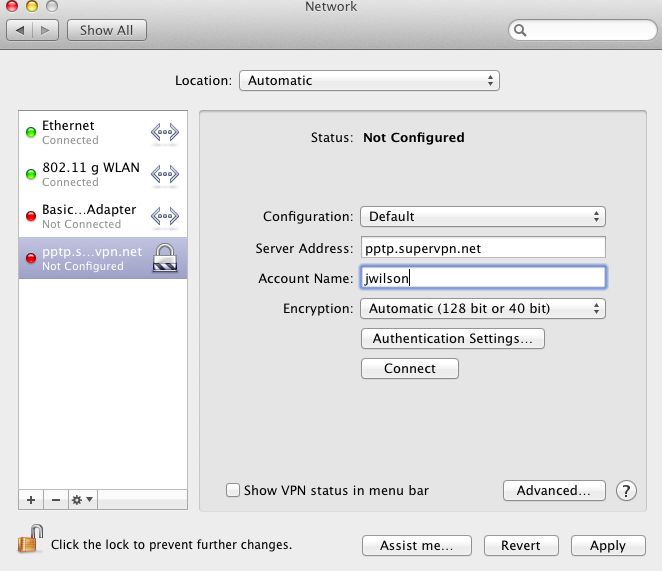This screenshot has height=571, width=662.
Task: Enable Show VPN status in menu bar
Action: click(x=233, y=490)
